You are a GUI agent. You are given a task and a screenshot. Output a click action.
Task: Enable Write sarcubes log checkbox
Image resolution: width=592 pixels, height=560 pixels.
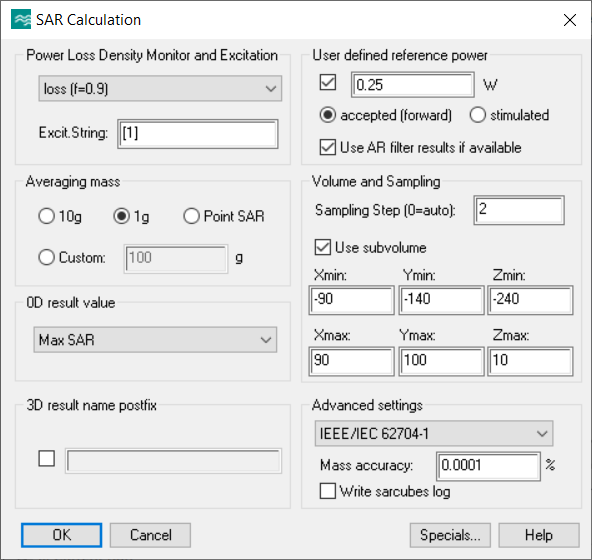point(327,492)
